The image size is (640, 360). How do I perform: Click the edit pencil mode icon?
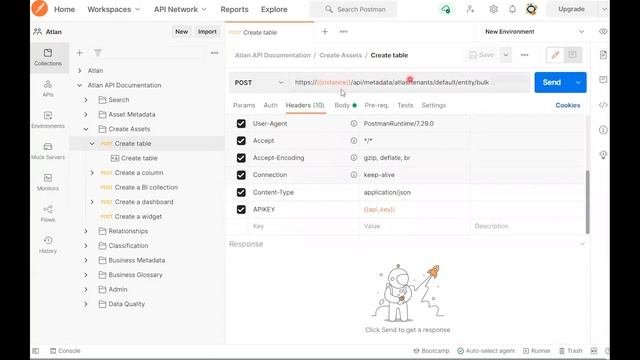(555, 55)
